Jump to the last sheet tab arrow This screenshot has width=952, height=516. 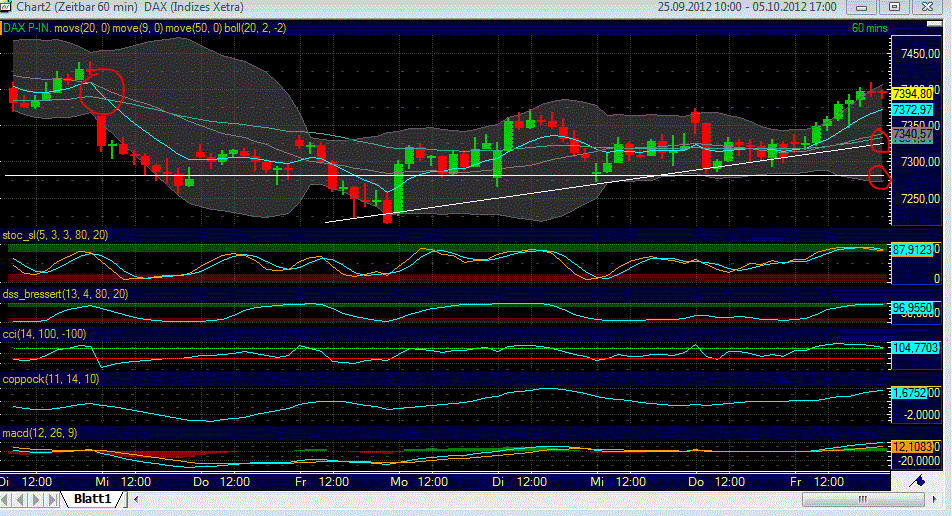(x=52, y=500)
